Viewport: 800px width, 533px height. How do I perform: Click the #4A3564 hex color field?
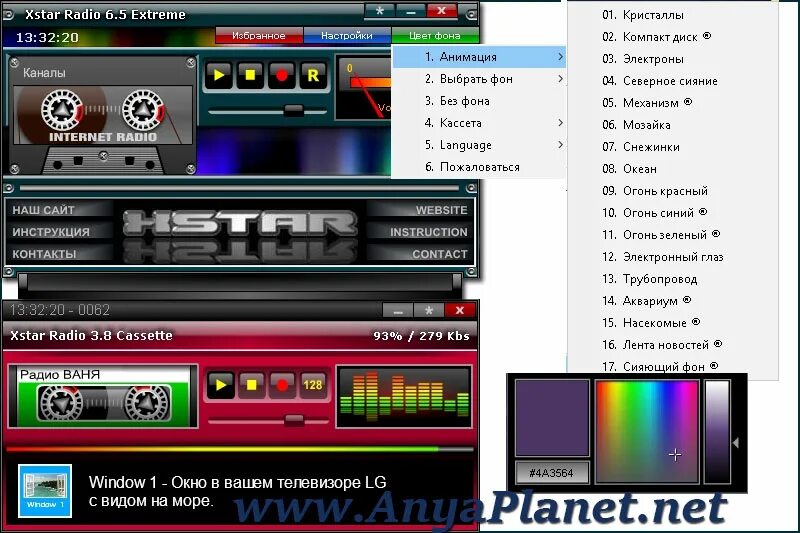pyautogui.click(x=552, y=473)
